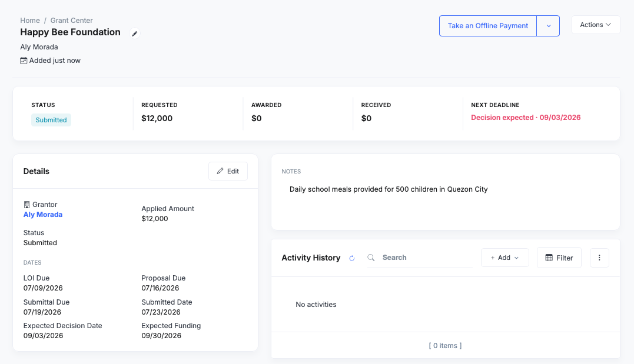Screen dimensions: 634x364
Task: Click the pencil icon beside Happy Bee Foundation
Action: click(135, 34)
